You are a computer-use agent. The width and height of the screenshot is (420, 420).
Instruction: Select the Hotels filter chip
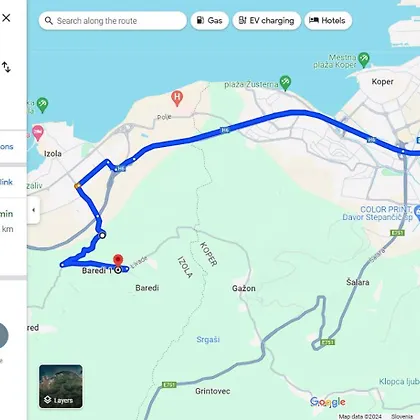pyautogui.click(x=328, y=21)
